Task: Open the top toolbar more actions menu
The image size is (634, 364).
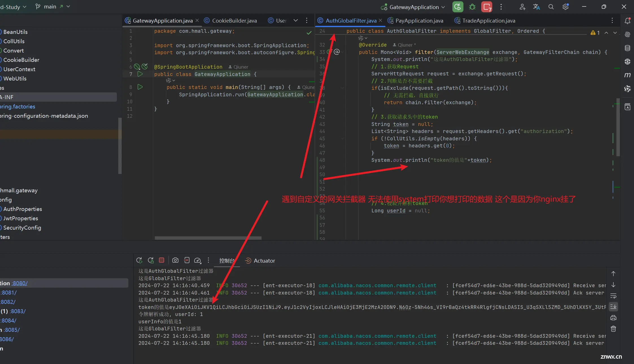Action: point(501,7)
